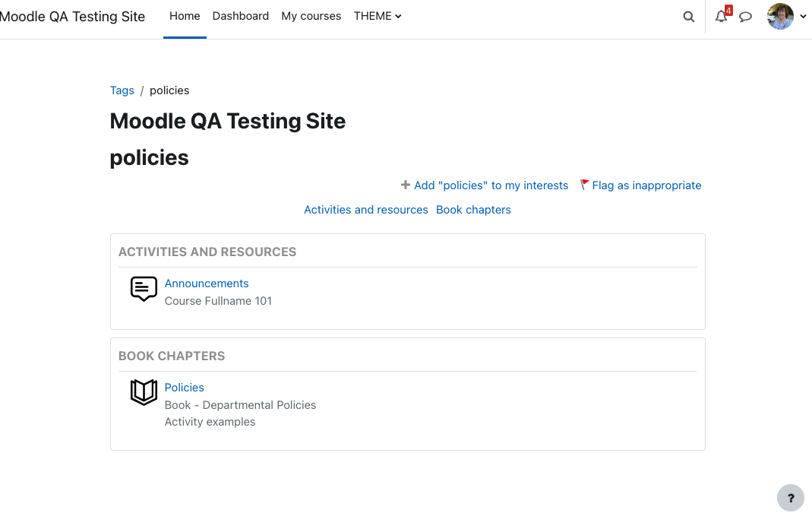Open the messaging speech bubble icon
Screen dimensions: 812x513
[x=745, y=17]
